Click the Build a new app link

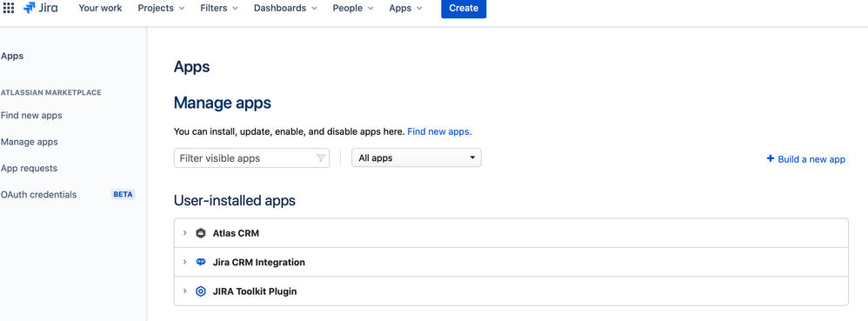pos(811,159)
